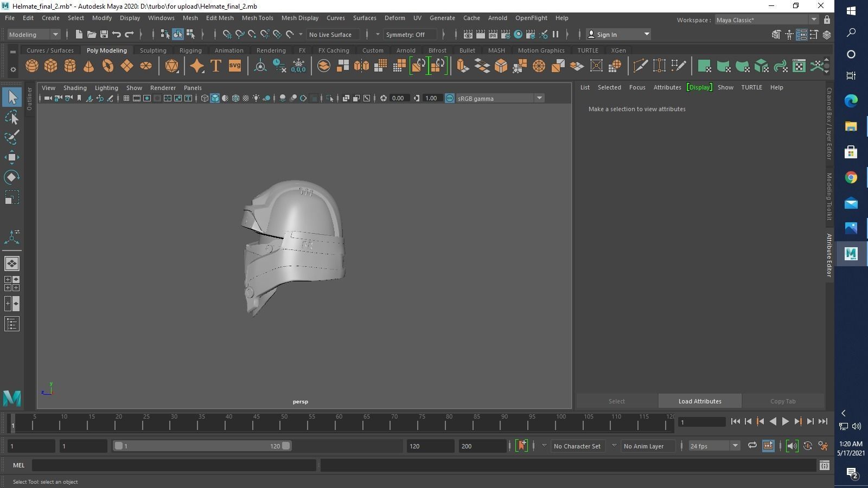Toggle color management view transform icon

pyautogui.click(x=450, y=98)
